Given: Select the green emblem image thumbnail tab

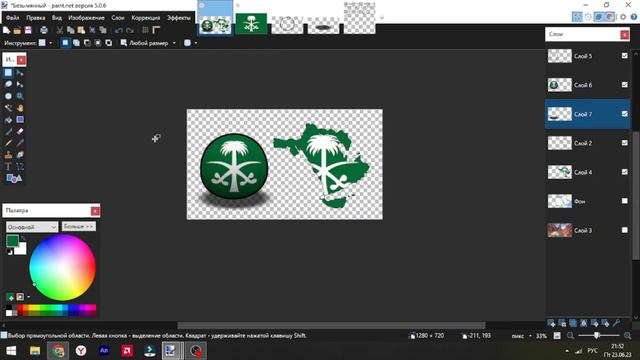Looking at the screenshot, I should [251, 24].
